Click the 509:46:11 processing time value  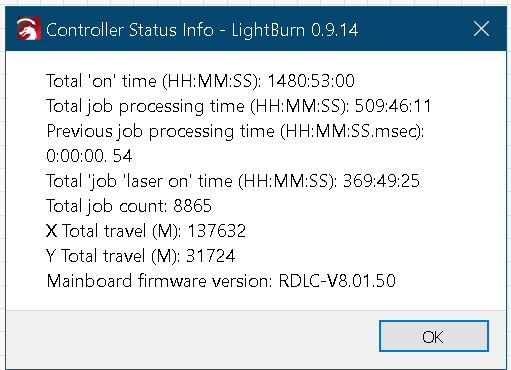[x=393, y=106]
